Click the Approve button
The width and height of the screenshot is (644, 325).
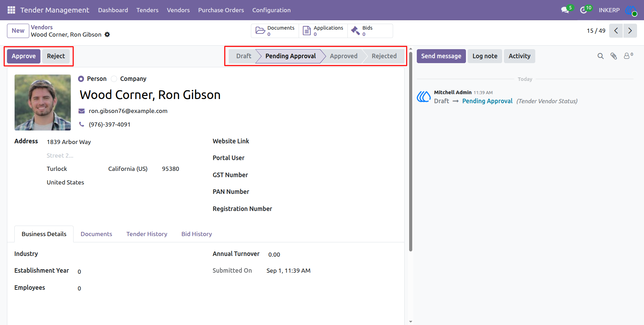[x=24, y=56]
